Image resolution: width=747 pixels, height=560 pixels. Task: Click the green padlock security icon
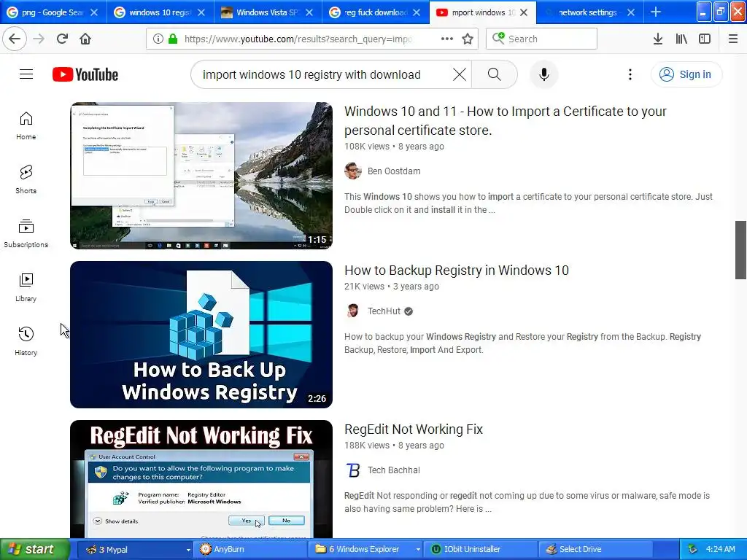tap(173, 39)
